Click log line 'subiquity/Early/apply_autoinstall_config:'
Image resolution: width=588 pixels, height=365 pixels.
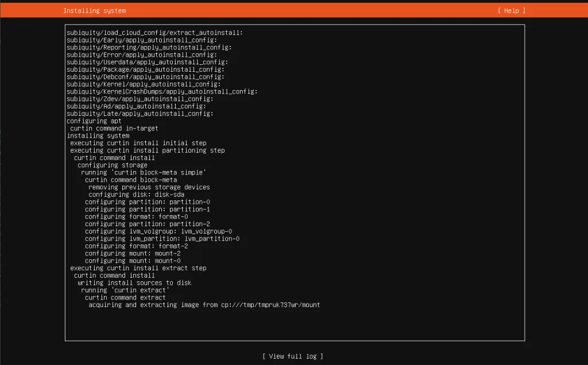point(142,40)
